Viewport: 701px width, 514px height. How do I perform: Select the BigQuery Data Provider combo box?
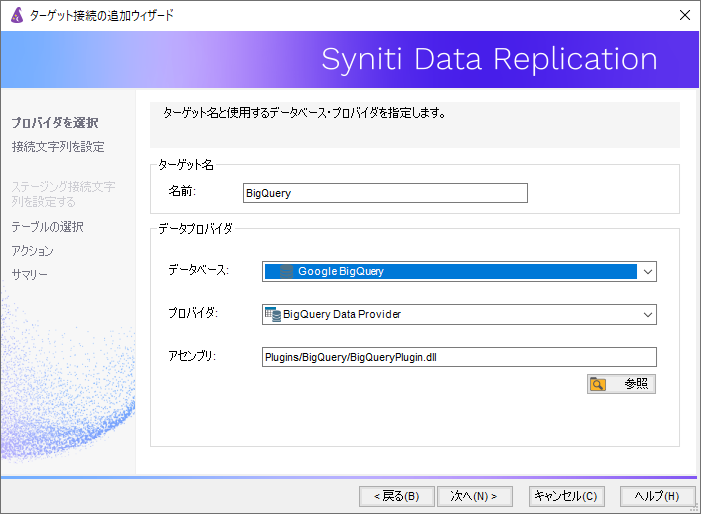[459, 315]
